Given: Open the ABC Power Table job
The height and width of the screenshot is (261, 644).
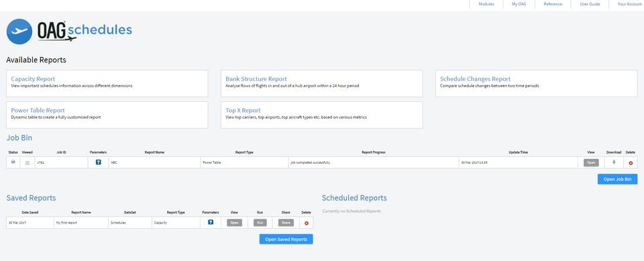Looking at the screenshot, I should click(591, 162).
